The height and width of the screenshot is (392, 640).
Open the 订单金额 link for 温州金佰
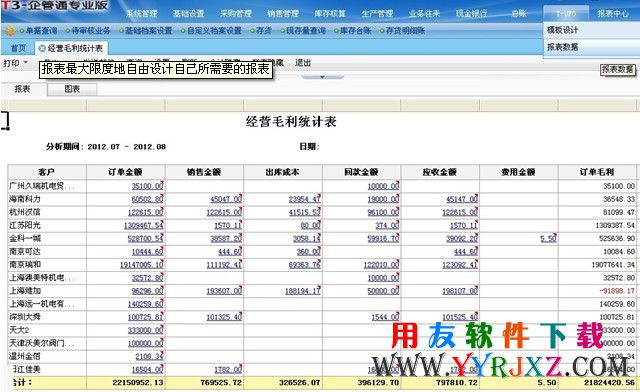tap(149, 356)
